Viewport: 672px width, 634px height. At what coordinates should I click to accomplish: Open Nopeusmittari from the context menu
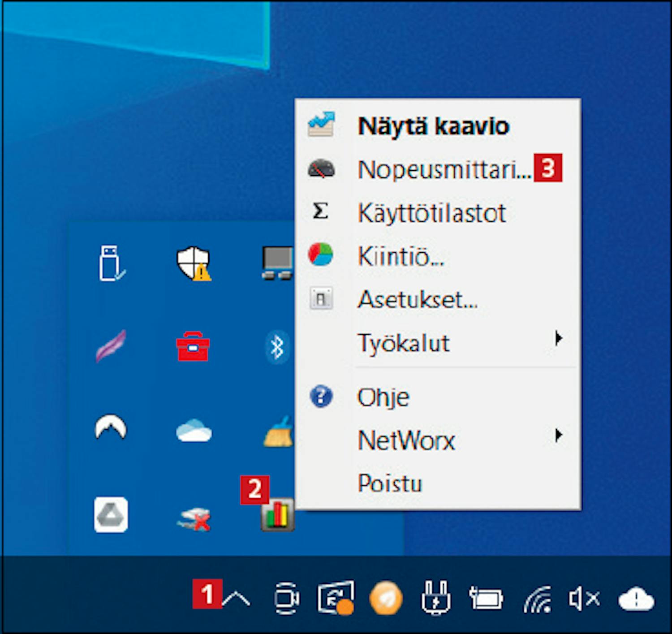point(444,170)
